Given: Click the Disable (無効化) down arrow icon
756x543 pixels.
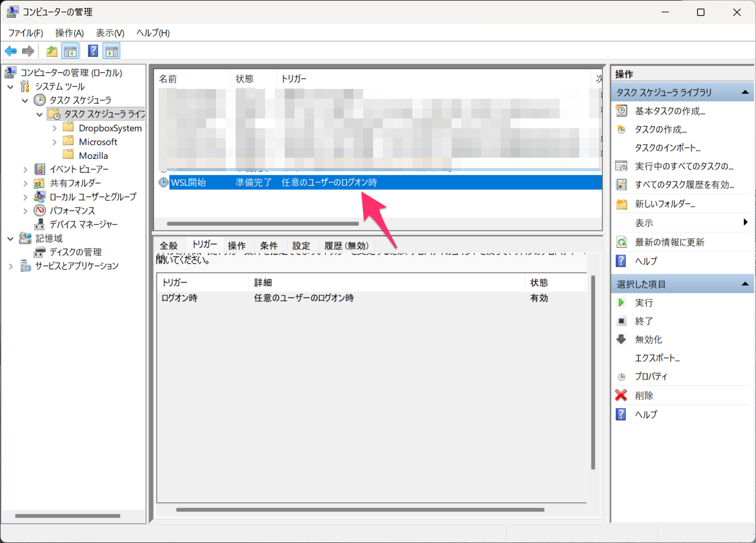Looking at the screenshot, I should [621, 339].
